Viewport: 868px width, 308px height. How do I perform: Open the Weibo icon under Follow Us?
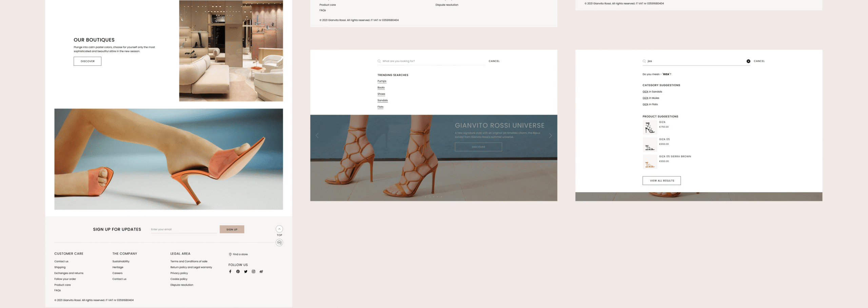261,271
